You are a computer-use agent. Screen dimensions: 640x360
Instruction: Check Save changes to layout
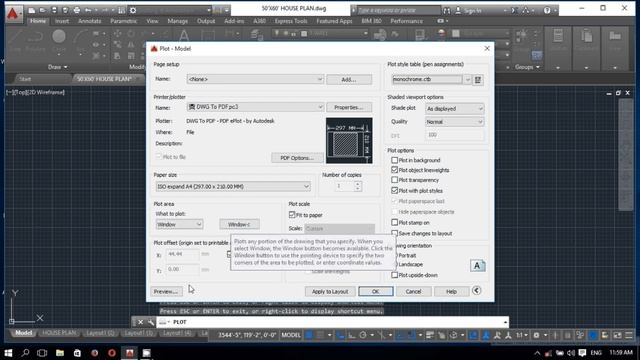tap(394, 233)
